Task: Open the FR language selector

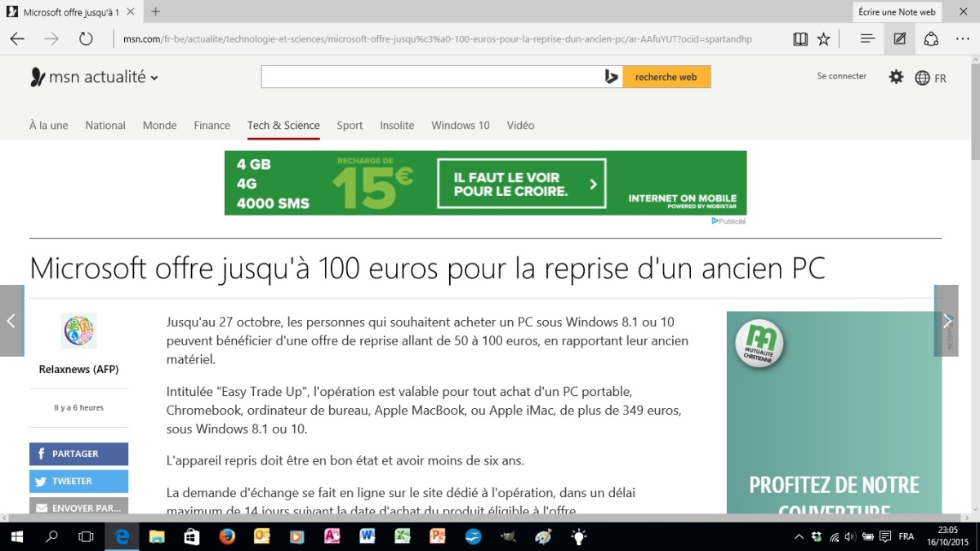Action: coord(931,78)
